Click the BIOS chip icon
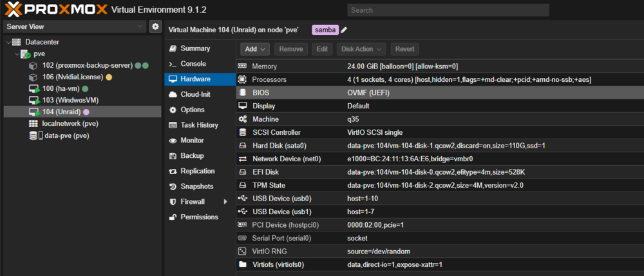Screen dimensions: 644x276 pyautogui.click(x=242, y=93)
